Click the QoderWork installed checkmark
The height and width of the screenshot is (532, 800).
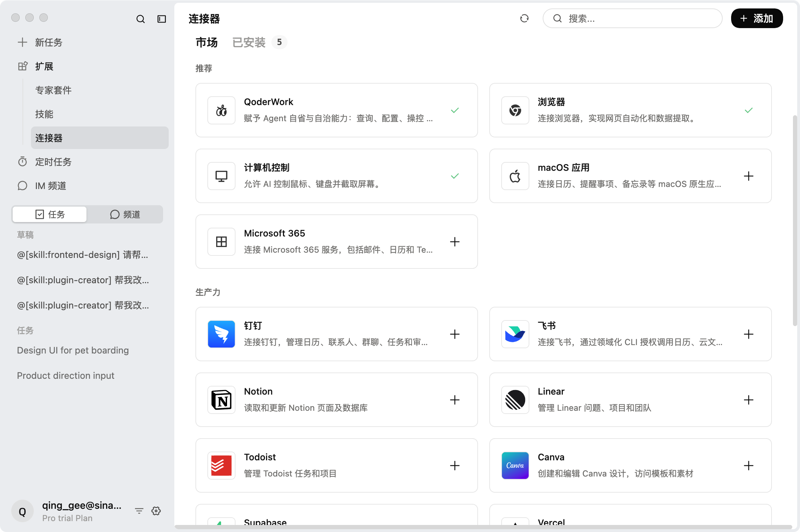(454, 110)
